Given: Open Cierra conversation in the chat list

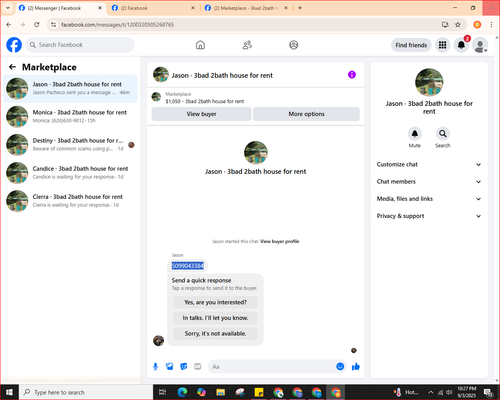Looking at the screenshot, I should [x=70, y=201].
